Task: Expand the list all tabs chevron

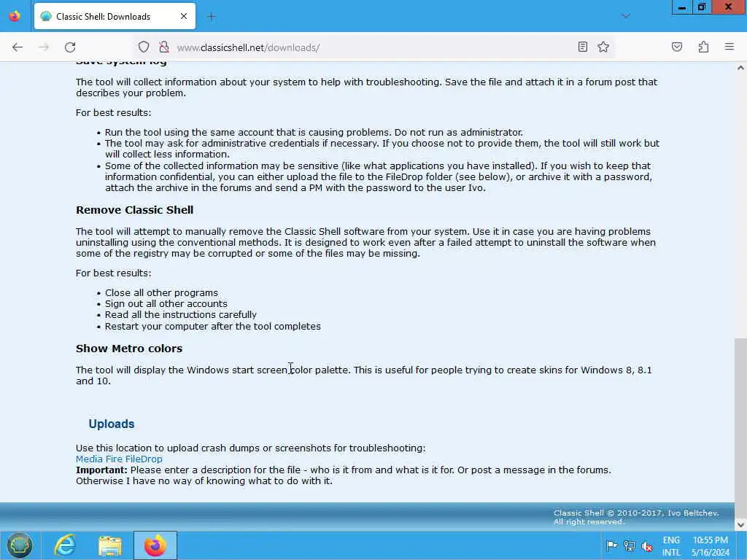Action: pyautogui.click(x=626, y=16)
